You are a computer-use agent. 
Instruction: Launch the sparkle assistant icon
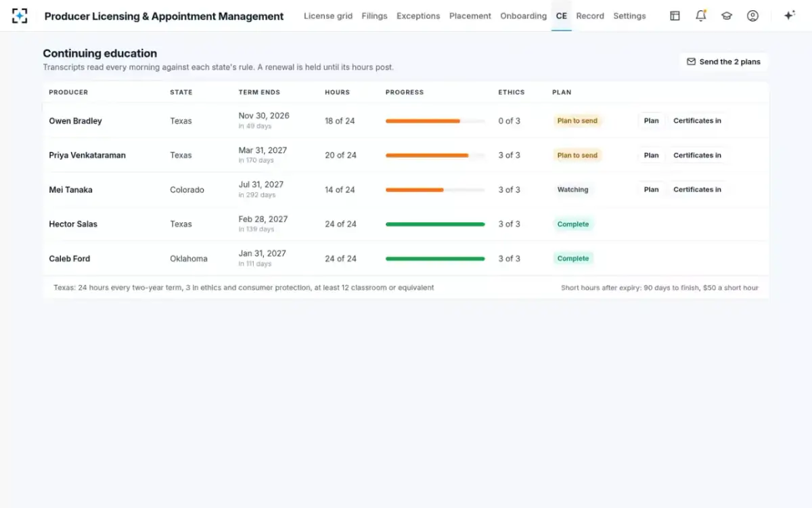coord(789,16)
